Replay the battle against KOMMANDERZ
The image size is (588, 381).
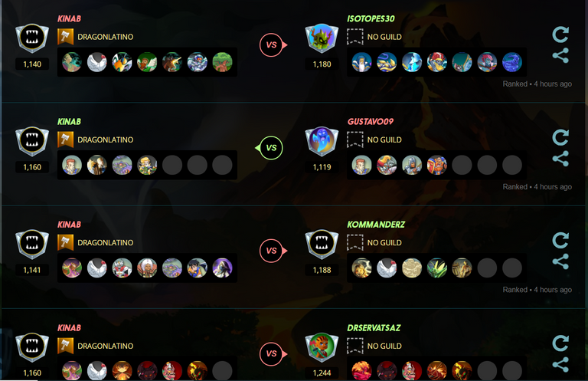[x=560, y=240]
